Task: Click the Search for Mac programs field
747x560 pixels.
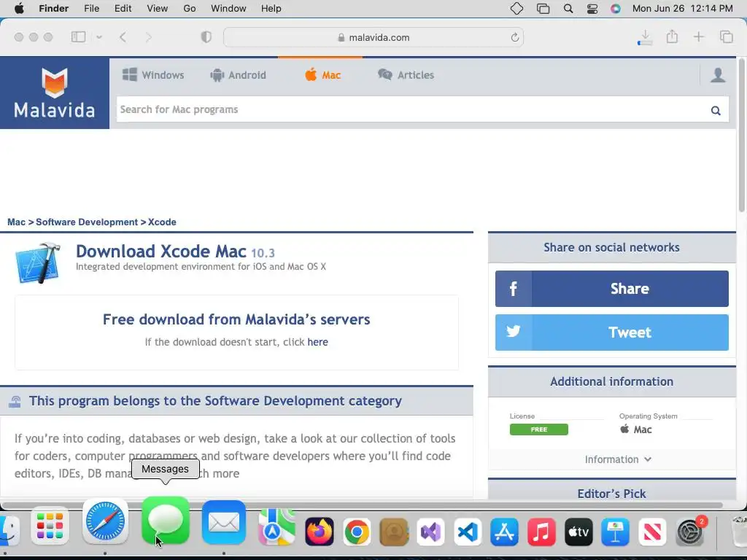Action: tap(410, 109)
